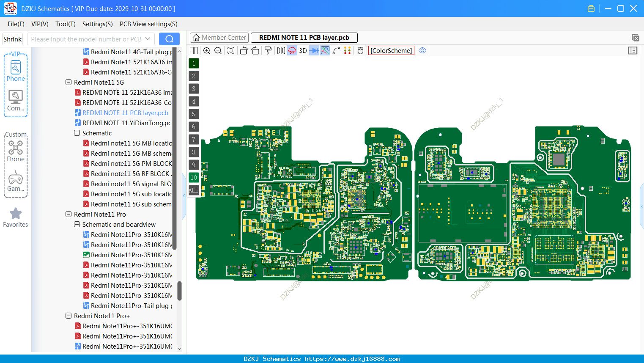Open PCB View settings(S) menu
This screenshot has width=644, height=363.
pos(148,24)
